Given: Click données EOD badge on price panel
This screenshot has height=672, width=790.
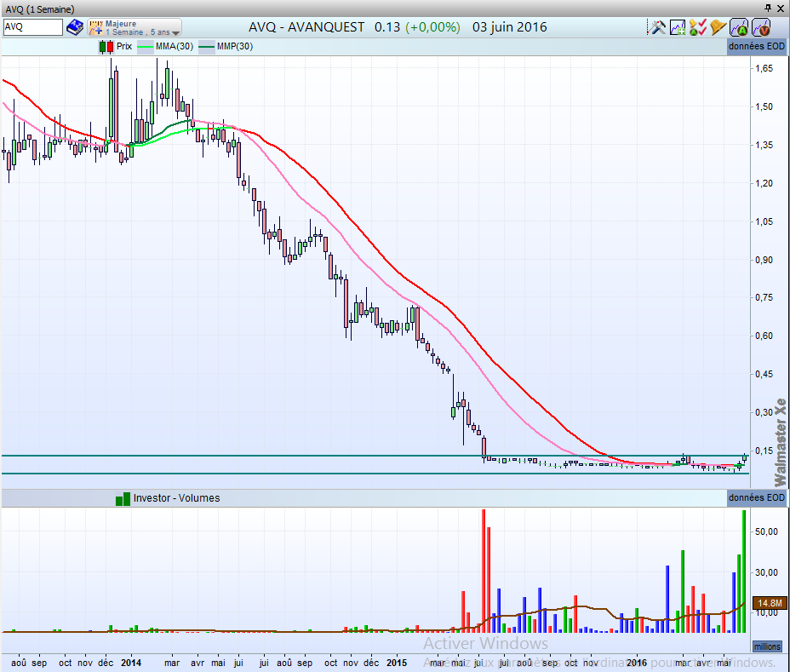Looking at the screenshot, I should click(x=756, y=46).
